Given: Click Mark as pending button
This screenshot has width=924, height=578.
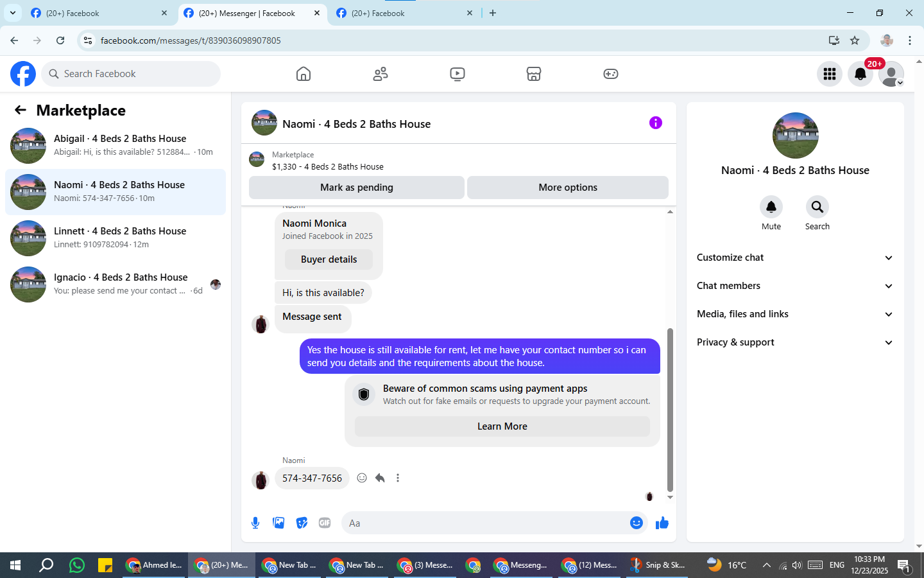Looking at the screenshot, I should (357, 188).
